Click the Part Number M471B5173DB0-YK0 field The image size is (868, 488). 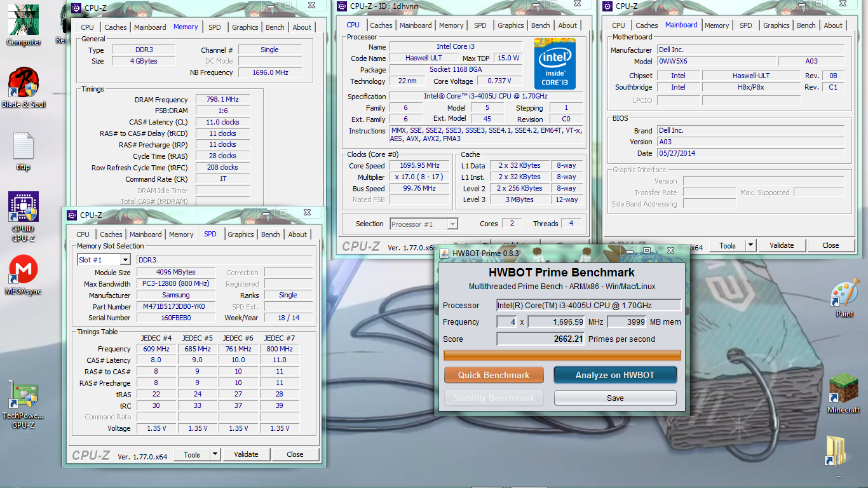[176, 307]
